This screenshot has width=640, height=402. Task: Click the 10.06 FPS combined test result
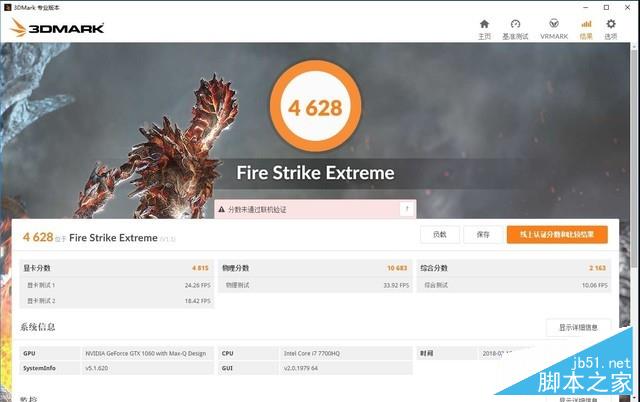595,285
